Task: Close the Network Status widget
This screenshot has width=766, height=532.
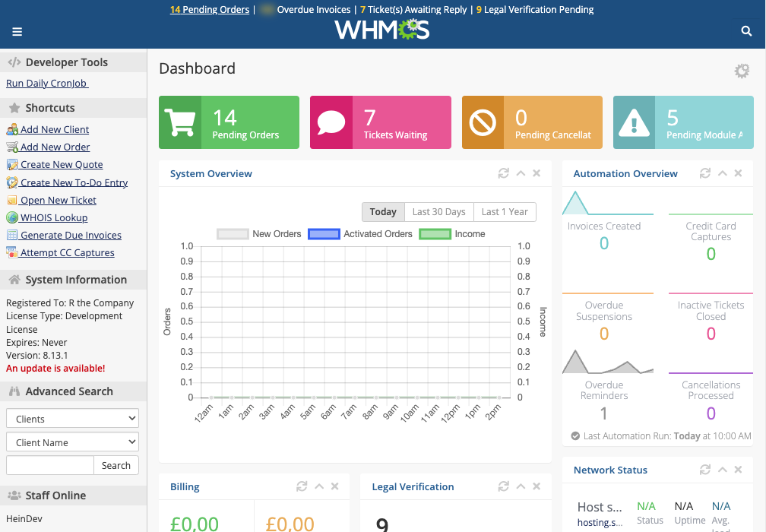Action: (x=738, y=470)
